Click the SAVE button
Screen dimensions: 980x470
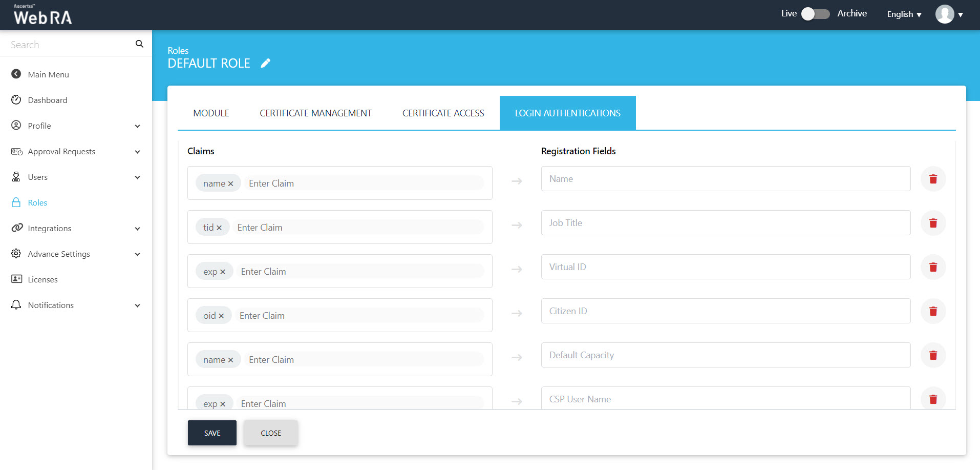(212, 433)
